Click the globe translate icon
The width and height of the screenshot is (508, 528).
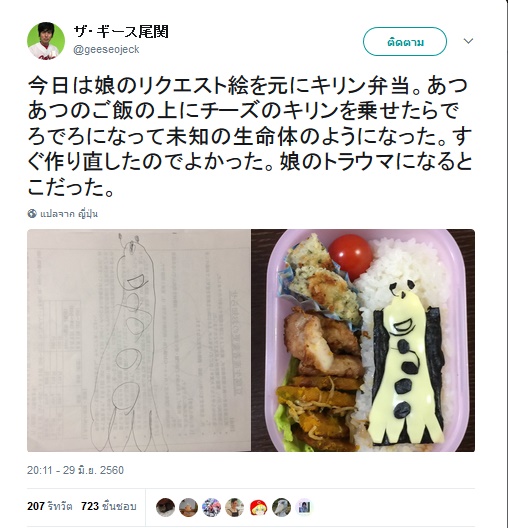[32, 214]
